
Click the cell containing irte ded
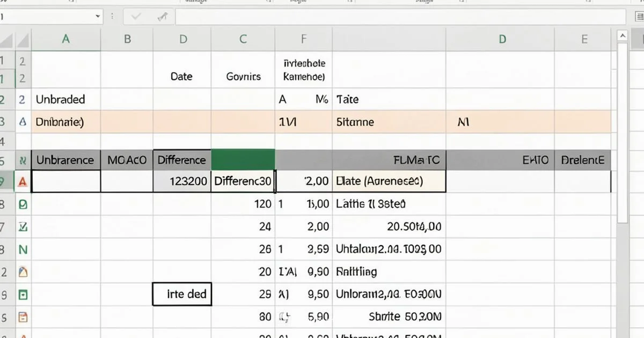(x=182, y=294)
